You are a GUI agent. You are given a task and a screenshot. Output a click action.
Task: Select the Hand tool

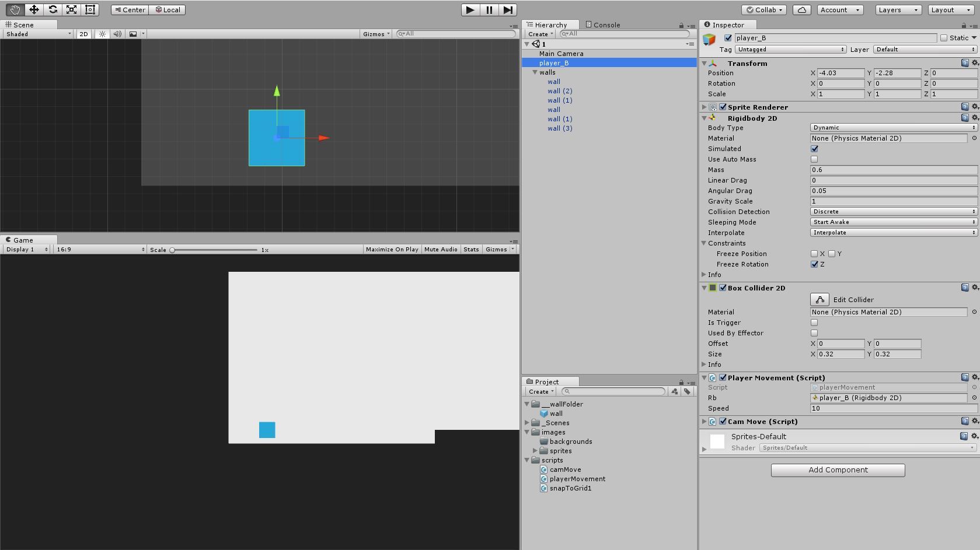pyautogui.click(x=15, y=9)
